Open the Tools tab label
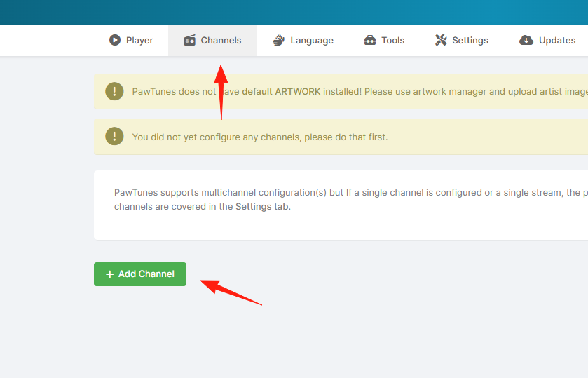Viewport: 588px width, 378px height. point(392,40)
